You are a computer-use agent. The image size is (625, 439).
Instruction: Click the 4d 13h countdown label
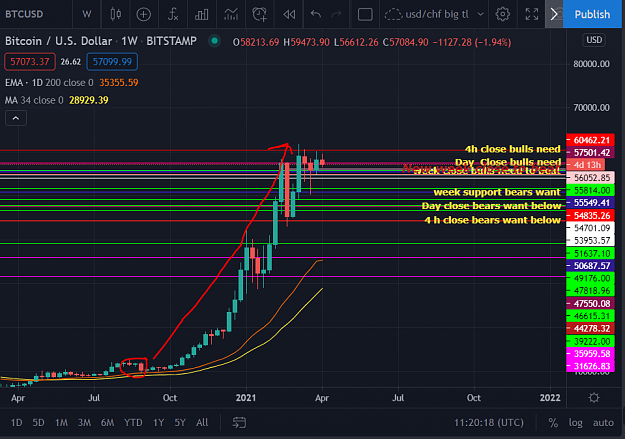[586, 165]
